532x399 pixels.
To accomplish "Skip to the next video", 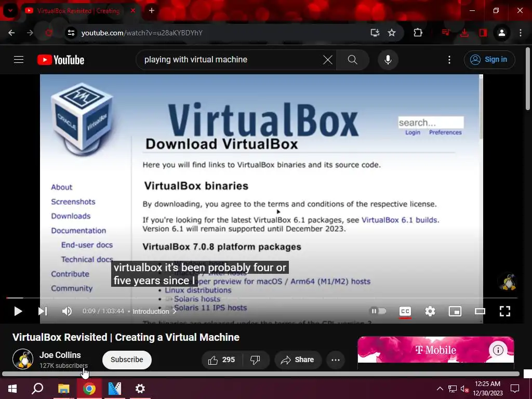I will 43,311.
